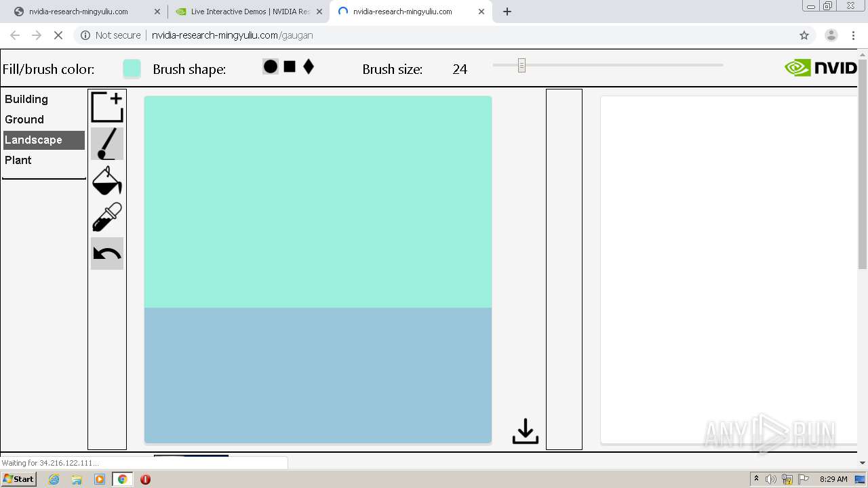View Not secure site information
868x488 pixels.
point(111,35)
